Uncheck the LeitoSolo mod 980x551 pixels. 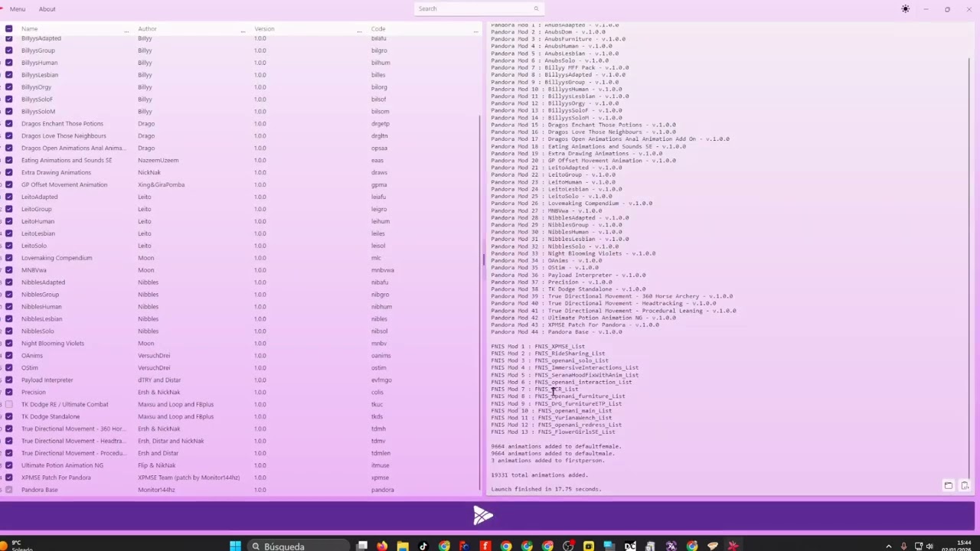tap(8, 246)
